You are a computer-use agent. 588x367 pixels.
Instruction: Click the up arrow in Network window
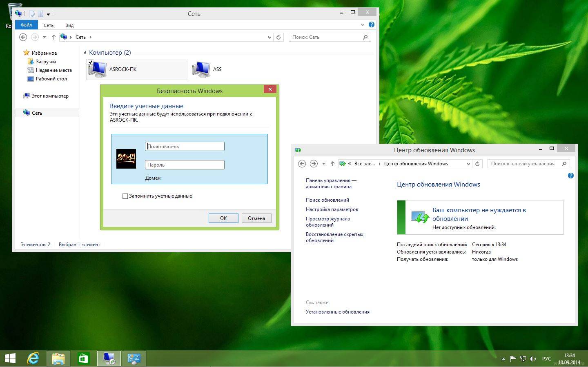click(53, 37)
